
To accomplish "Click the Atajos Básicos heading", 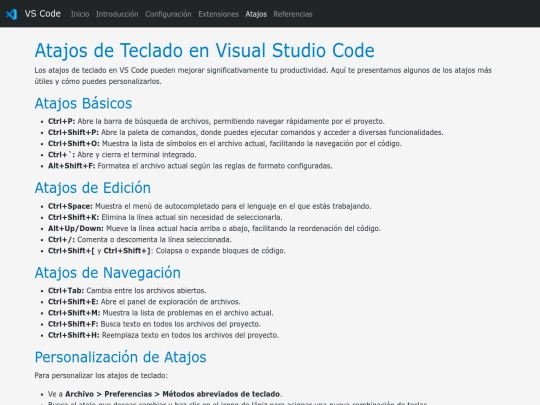I will 83,103.
